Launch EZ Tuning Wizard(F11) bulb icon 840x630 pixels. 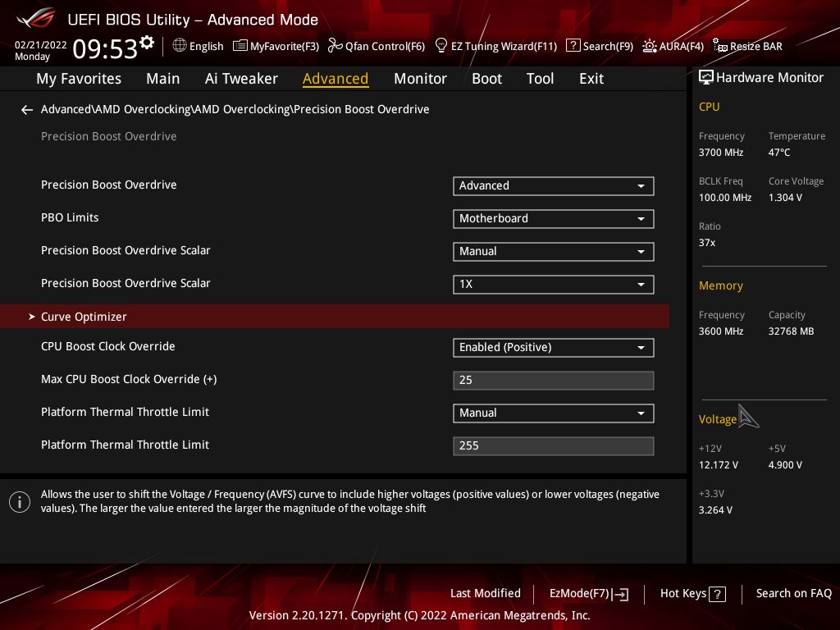441,46
